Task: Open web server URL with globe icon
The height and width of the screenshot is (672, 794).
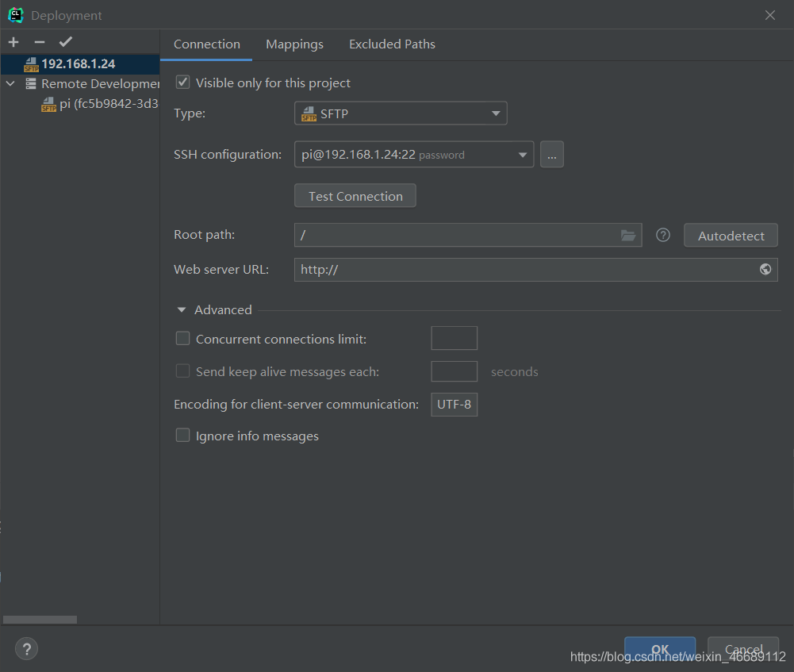Action: [x=765, y=270]
